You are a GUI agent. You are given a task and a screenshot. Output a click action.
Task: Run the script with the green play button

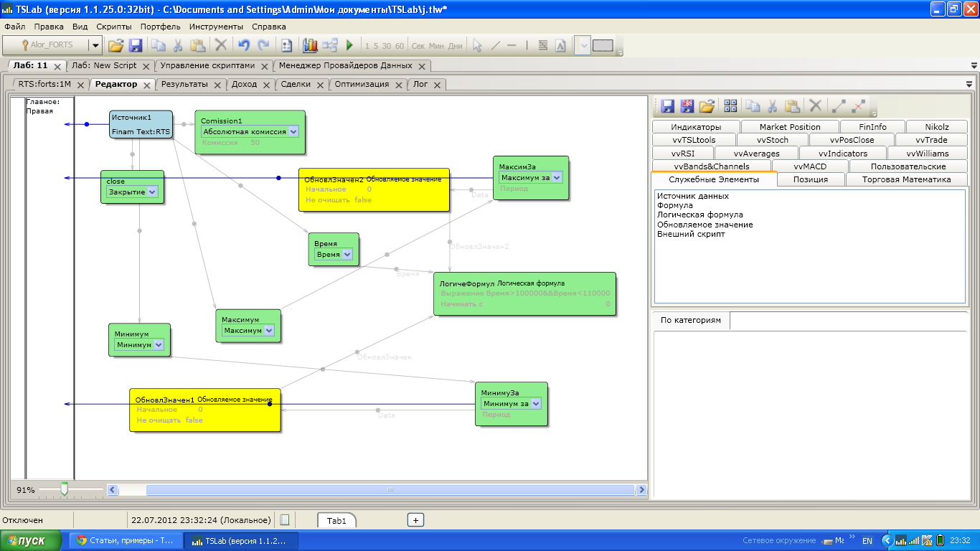tap(350, 45)
